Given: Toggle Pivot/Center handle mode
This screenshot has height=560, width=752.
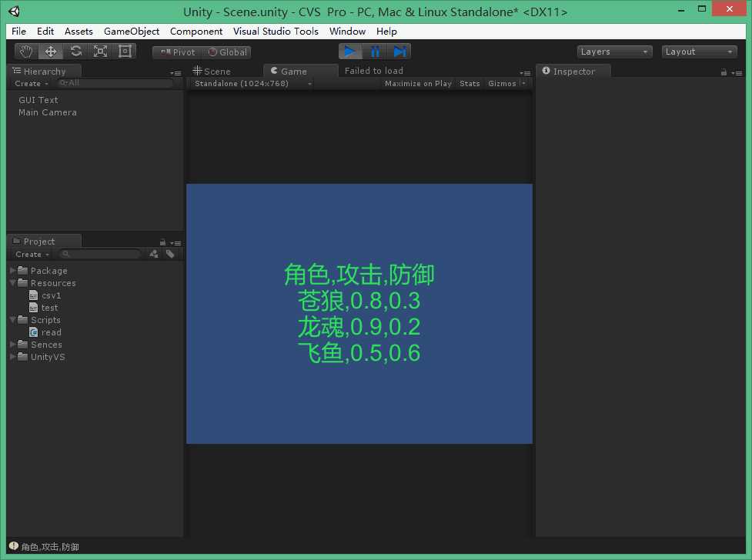Looking at the screenshot, I should [177, 52].
